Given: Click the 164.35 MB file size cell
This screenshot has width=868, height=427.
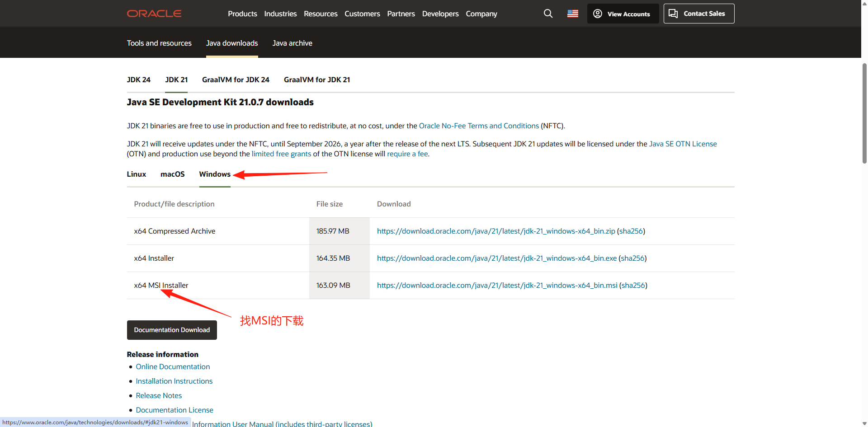Looking at the screenshot, I should 340,258.
